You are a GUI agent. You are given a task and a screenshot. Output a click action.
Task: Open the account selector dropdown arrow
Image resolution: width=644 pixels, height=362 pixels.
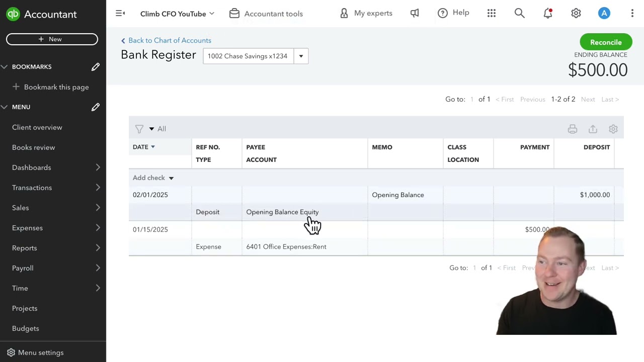[x=301, y=56]
